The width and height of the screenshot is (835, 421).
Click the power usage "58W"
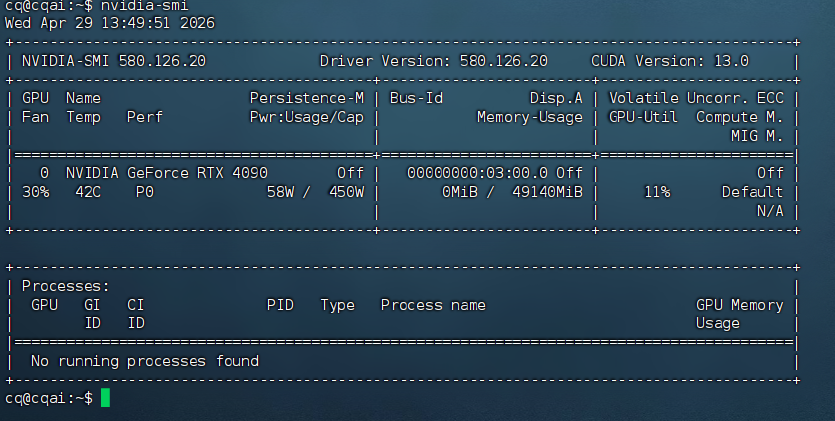click(x=280, y=192)
